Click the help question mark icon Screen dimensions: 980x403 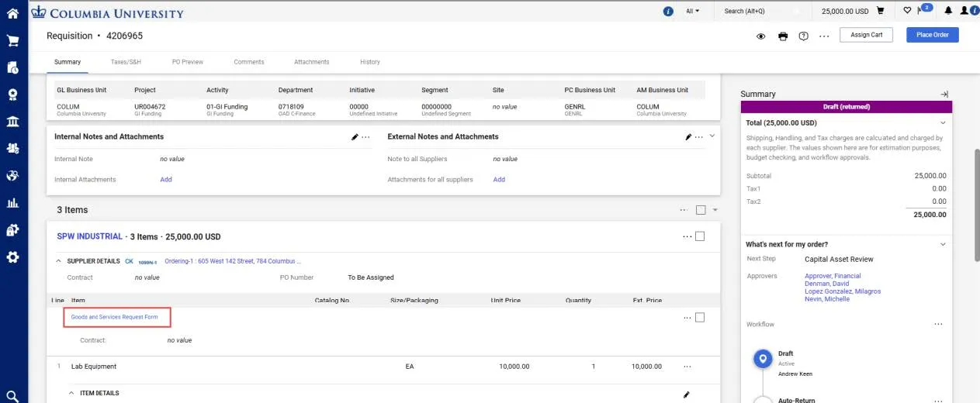pyautogui.click(x=803, y=36)
